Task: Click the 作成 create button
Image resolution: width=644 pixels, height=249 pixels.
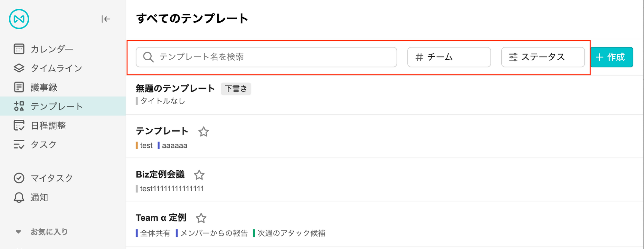Action: click(x=612, y=57)
